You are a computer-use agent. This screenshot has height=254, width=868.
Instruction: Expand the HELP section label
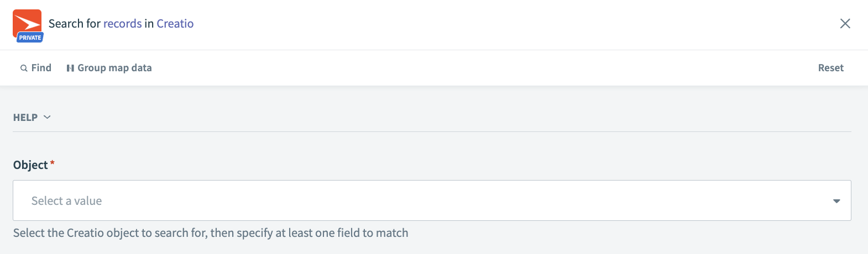pyautogui.click(x=25, y=118)
